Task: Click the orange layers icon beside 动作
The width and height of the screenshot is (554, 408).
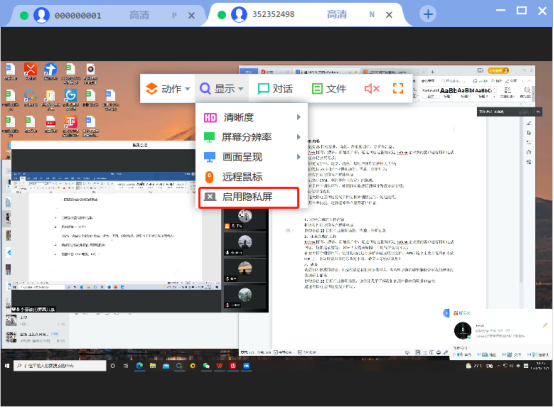Action: [152, 89]
